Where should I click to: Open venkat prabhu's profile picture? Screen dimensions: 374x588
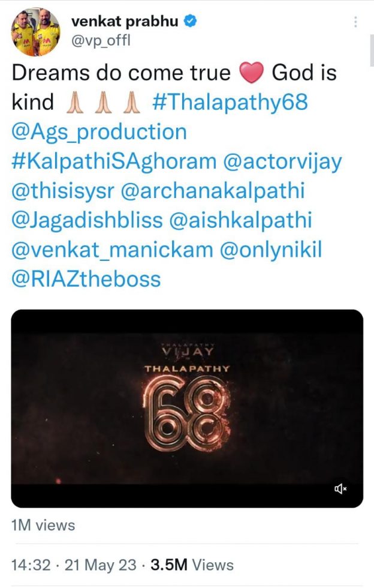point(36,31)
